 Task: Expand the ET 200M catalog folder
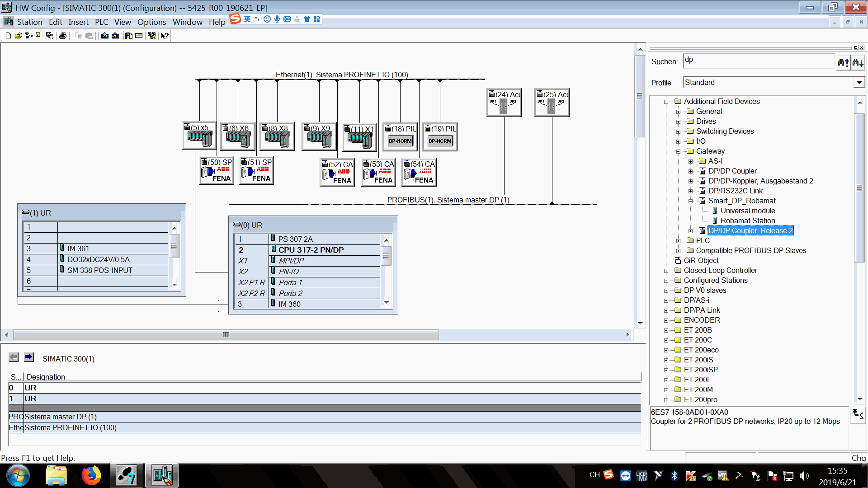(x=666, y=390)
